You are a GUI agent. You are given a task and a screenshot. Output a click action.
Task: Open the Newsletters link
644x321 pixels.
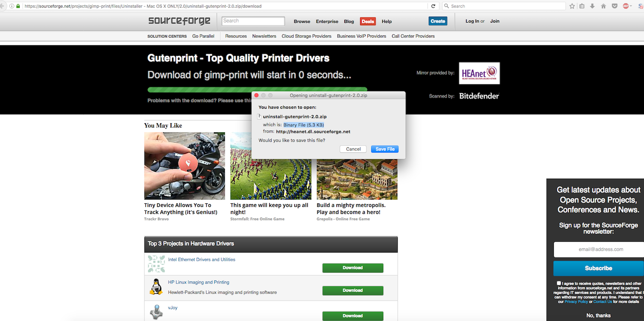264,36
